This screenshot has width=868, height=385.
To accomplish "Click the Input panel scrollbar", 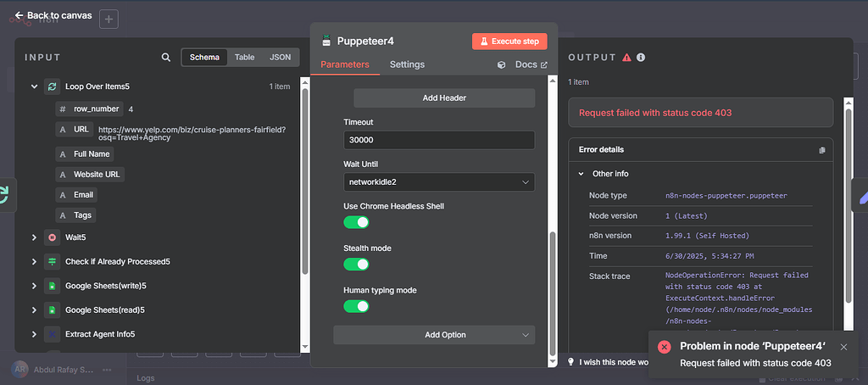I will coord(304,181).
